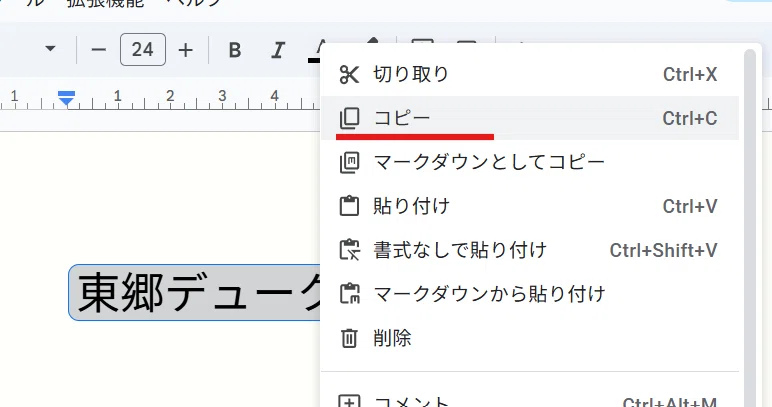
Task: Open the 拡張機能 menu in menu bar
Action: [x=105, y=3]
